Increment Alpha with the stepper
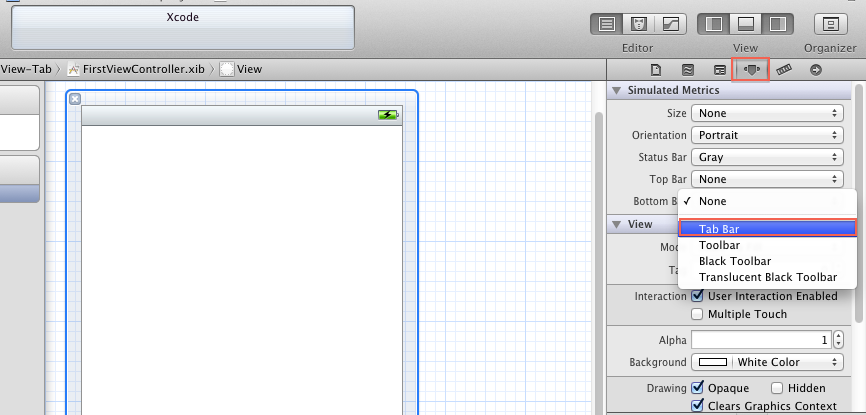 [838, 336]
